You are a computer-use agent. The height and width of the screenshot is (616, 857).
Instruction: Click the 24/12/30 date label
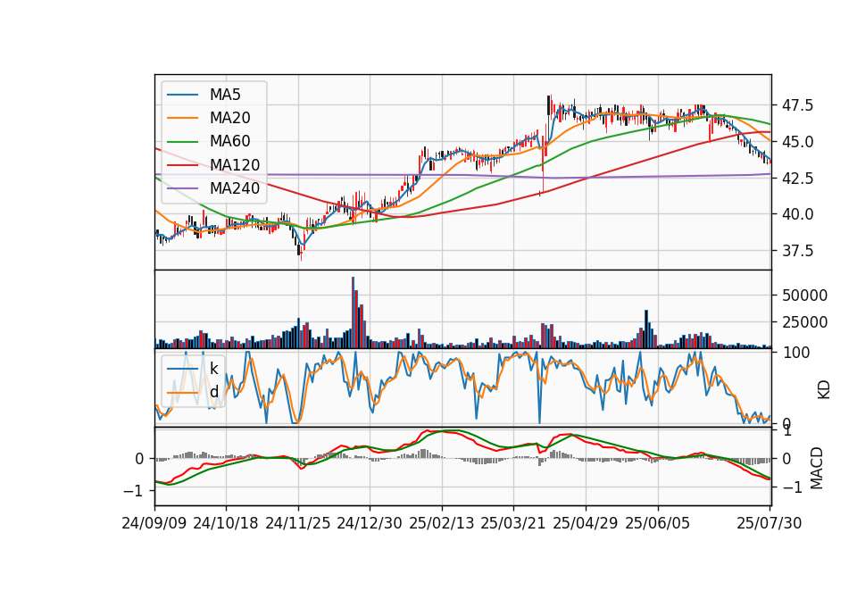(x=370, y=523)
